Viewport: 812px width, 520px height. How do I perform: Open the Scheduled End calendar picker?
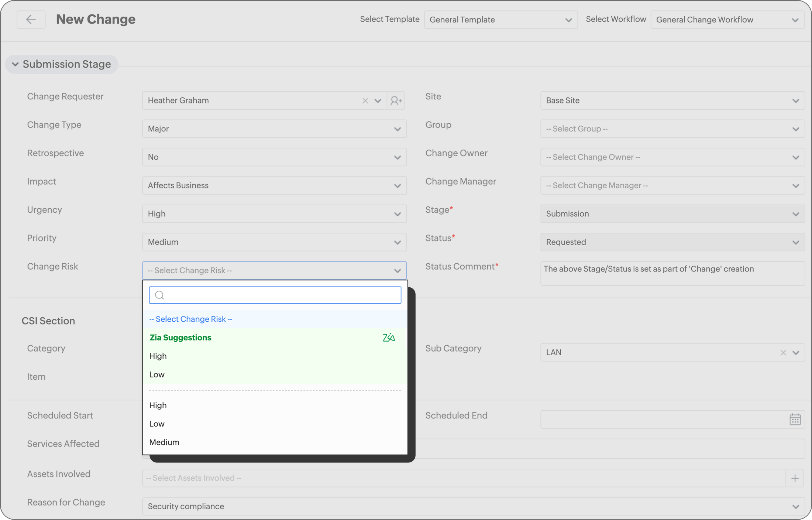point(795,420)
